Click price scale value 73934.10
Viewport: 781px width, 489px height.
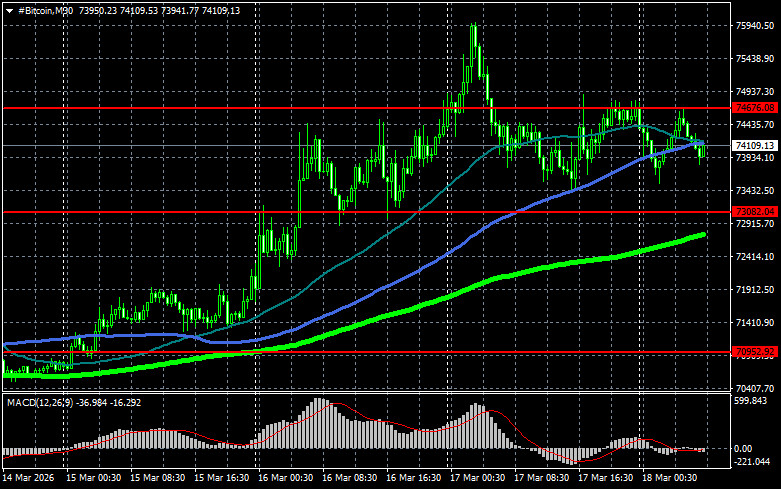(x=755, y=158)
